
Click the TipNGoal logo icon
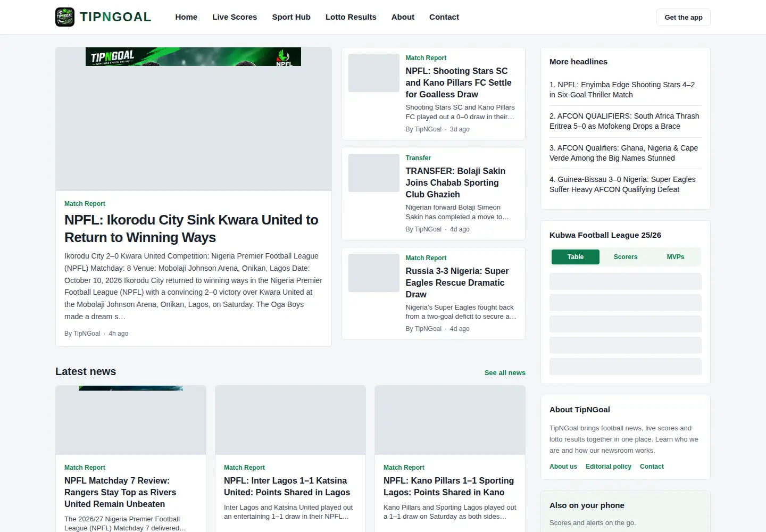[65, 17]
